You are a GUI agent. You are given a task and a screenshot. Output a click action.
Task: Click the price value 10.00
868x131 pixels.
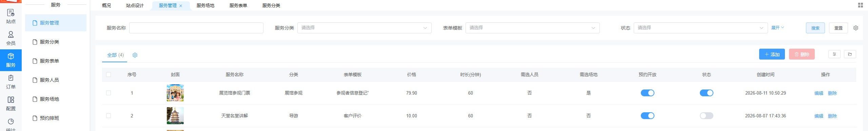tap(412, 116)
